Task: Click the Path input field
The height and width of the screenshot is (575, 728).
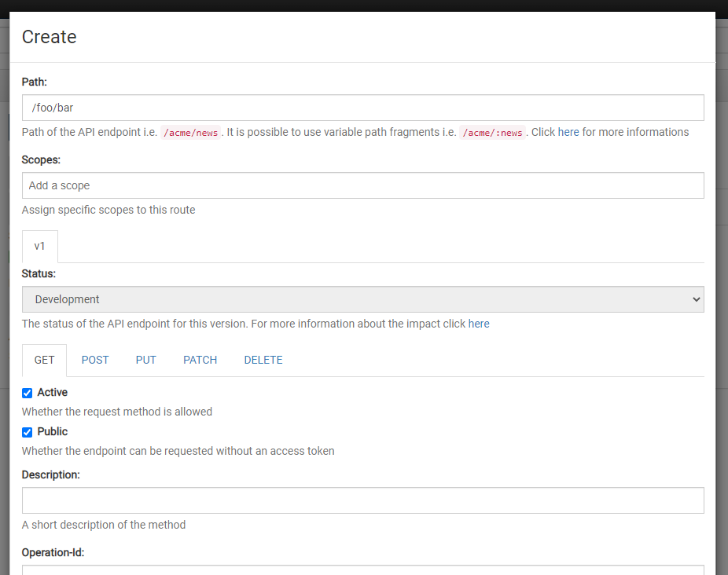Action: [362, 108]
